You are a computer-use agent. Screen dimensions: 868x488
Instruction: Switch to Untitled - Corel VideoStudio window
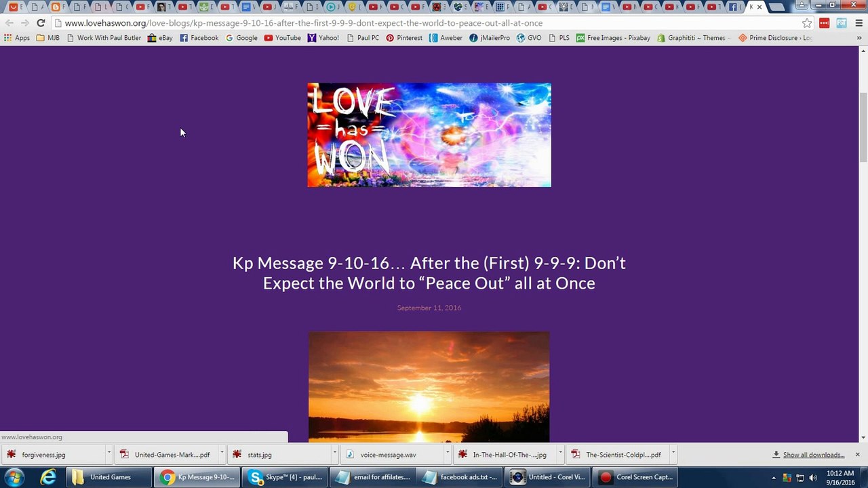pyautogui.click(x=548, y=477)
